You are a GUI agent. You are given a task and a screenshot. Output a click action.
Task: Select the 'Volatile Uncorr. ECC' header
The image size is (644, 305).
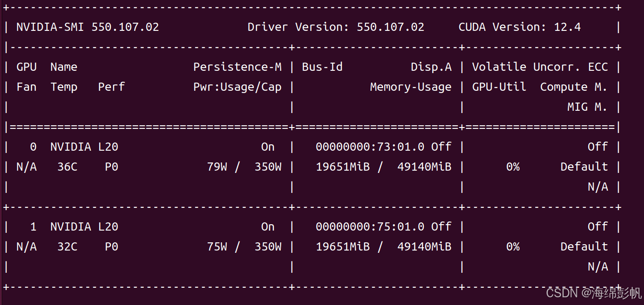coord(540,67)
